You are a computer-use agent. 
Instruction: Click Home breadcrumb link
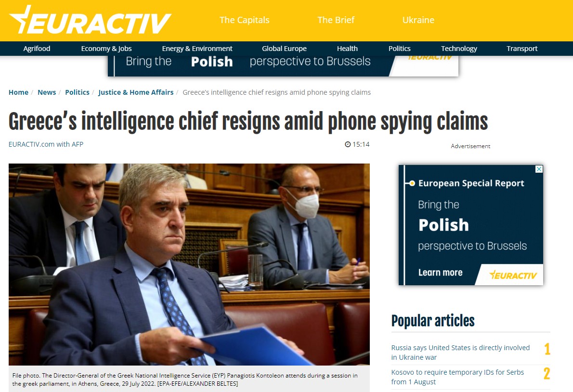pos(18,92)
